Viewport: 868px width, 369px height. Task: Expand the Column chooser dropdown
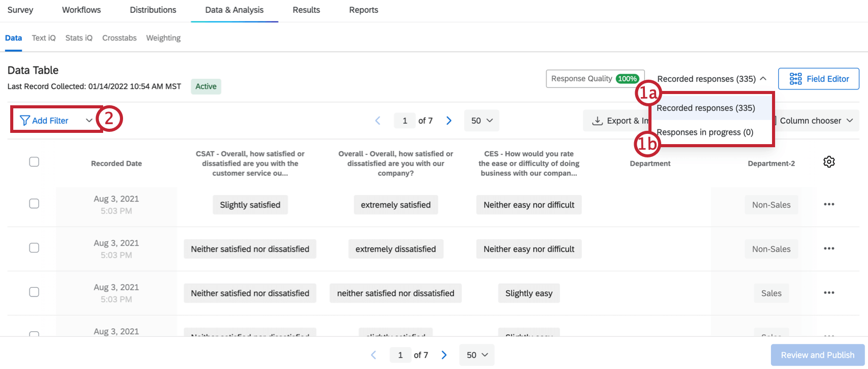[x=816, y=121]
